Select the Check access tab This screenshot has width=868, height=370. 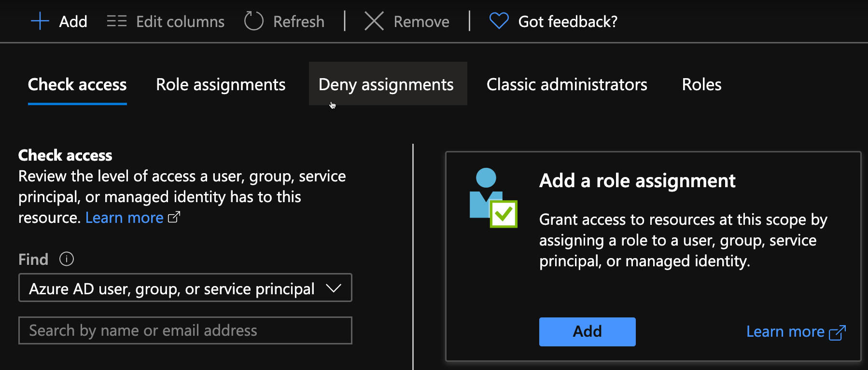tap(77, 85)
